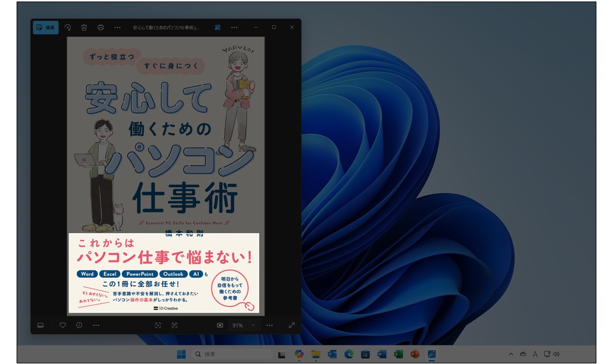Open the ellipsis menu next to info icon

pos(96,325)
